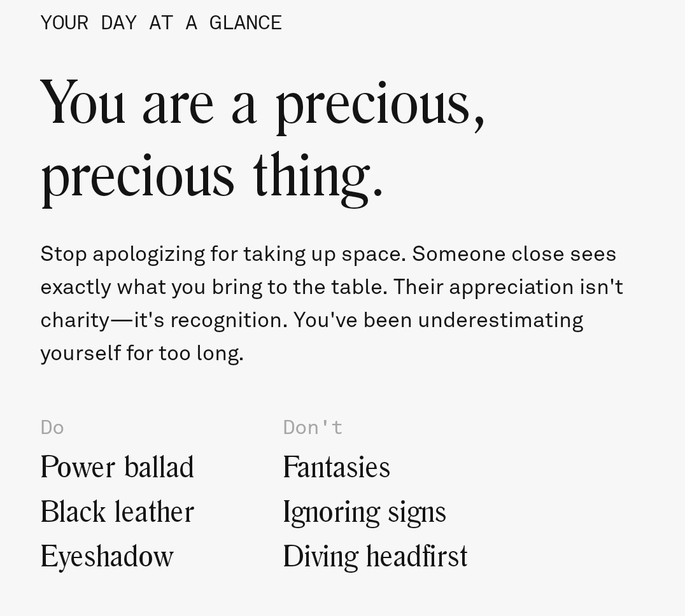Tap the "Eyeshadow" entry

[x=107, y=557]
